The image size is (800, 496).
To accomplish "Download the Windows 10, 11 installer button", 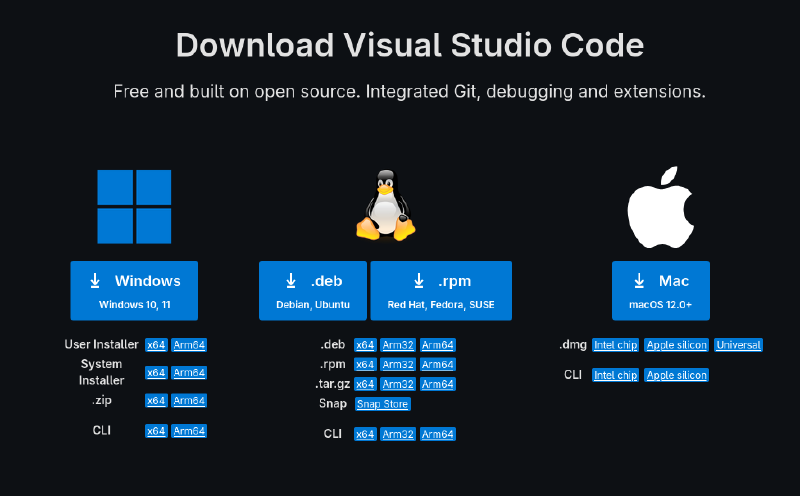I will 134,291.
